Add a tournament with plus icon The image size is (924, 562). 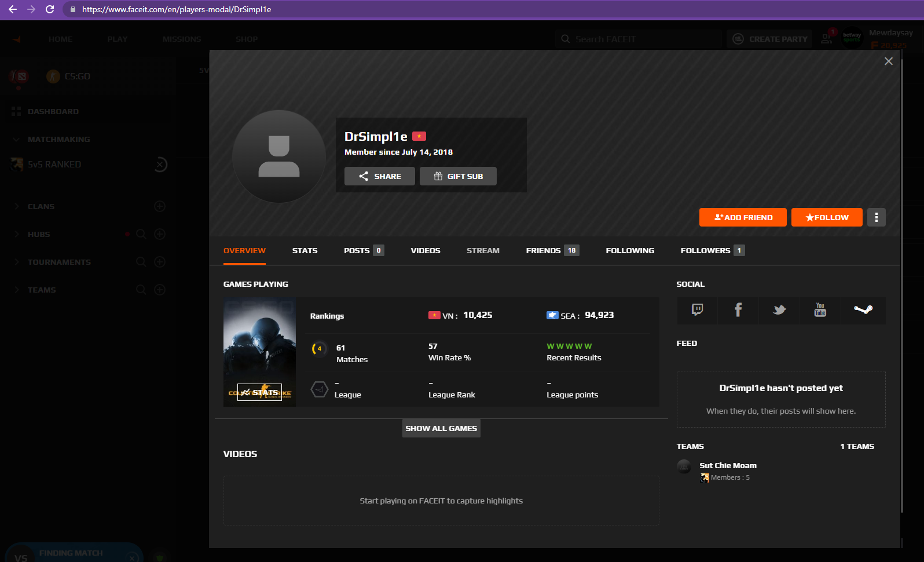point(160,262)
